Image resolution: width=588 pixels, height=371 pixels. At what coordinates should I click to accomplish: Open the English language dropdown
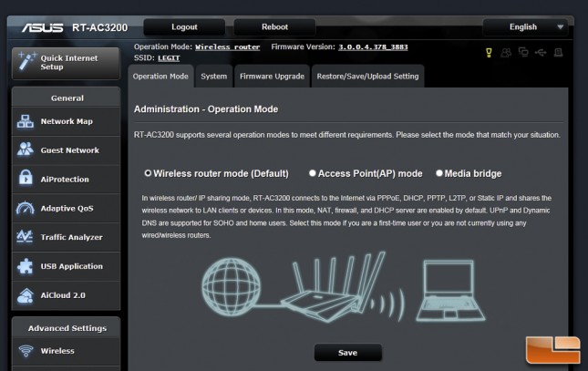tap(525, 27)
